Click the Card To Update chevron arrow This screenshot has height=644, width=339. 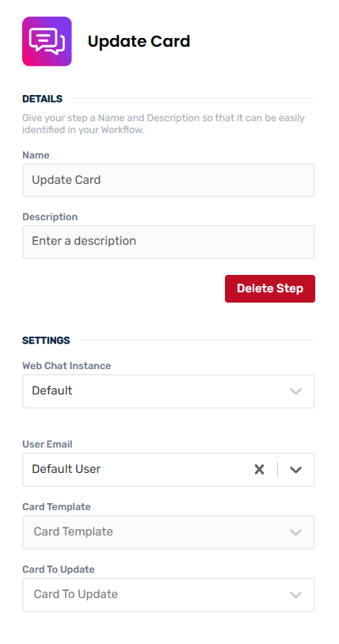296,595
